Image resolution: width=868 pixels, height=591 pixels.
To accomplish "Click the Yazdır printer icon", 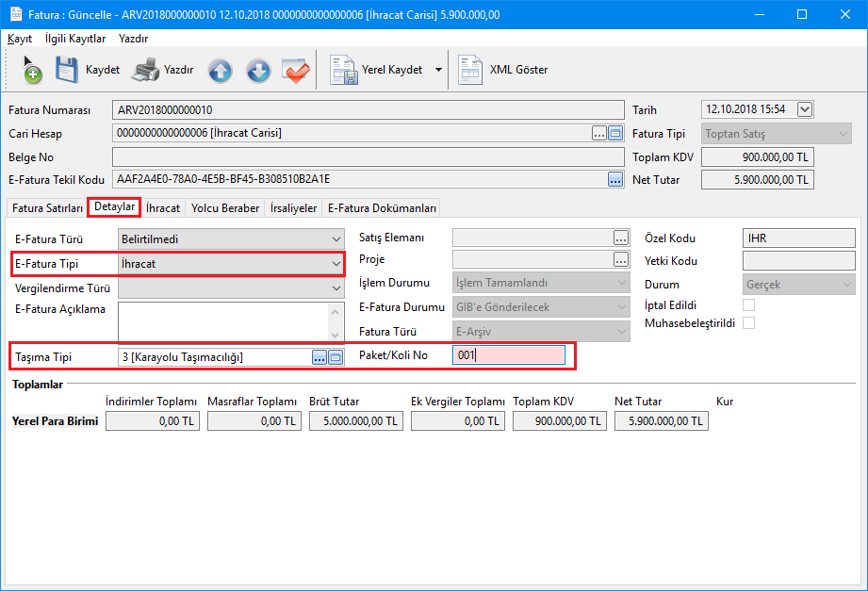I will [x=146, y=70].
